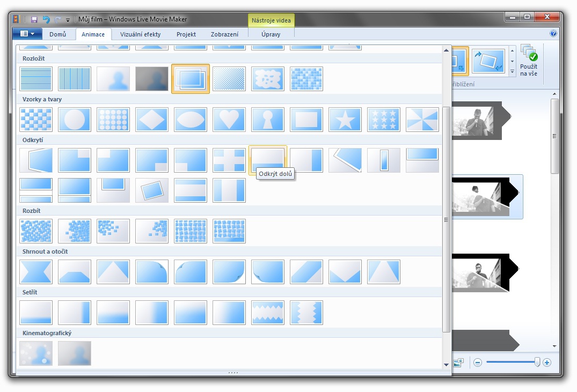The width and height of the screenshot is (577, 392).
Task: Apply the checkerboard pattern transition
Action: [x=36, y=120]
